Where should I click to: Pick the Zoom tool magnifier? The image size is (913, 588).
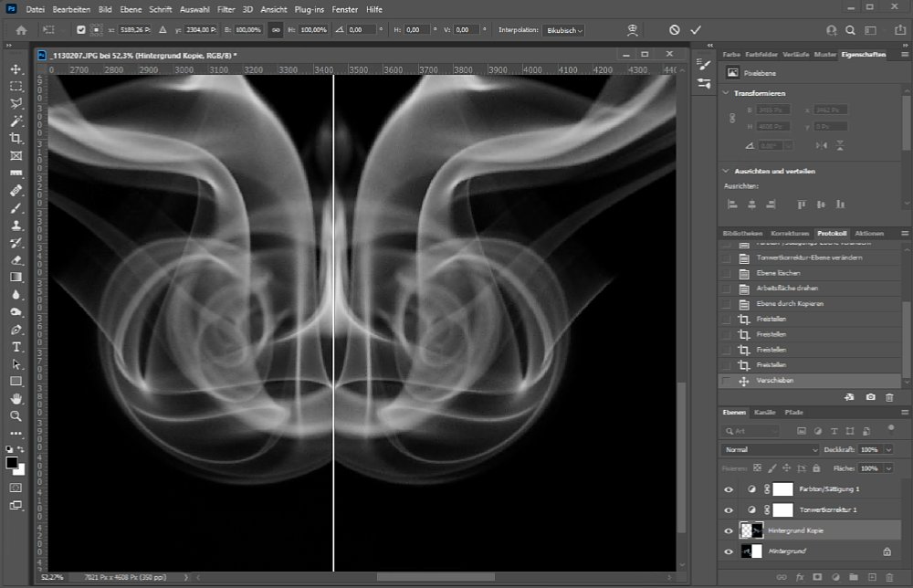click(x=16, y=415)
